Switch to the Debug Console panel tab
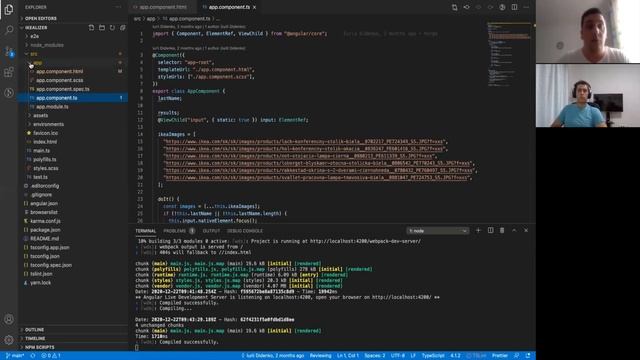The image size is (640, 360). tap(245, 231)
